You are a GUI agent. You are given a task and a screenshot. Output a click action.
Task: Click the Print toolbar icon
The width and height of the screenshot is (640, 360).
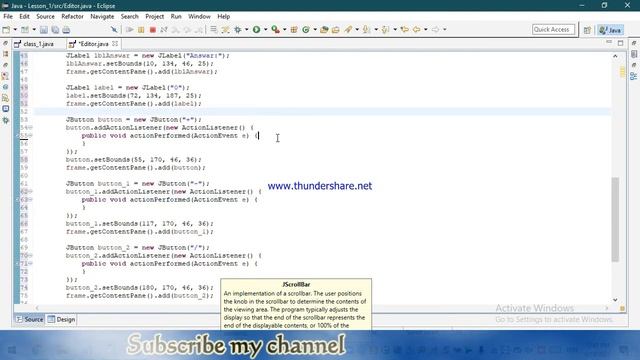(x=66, y=30)
